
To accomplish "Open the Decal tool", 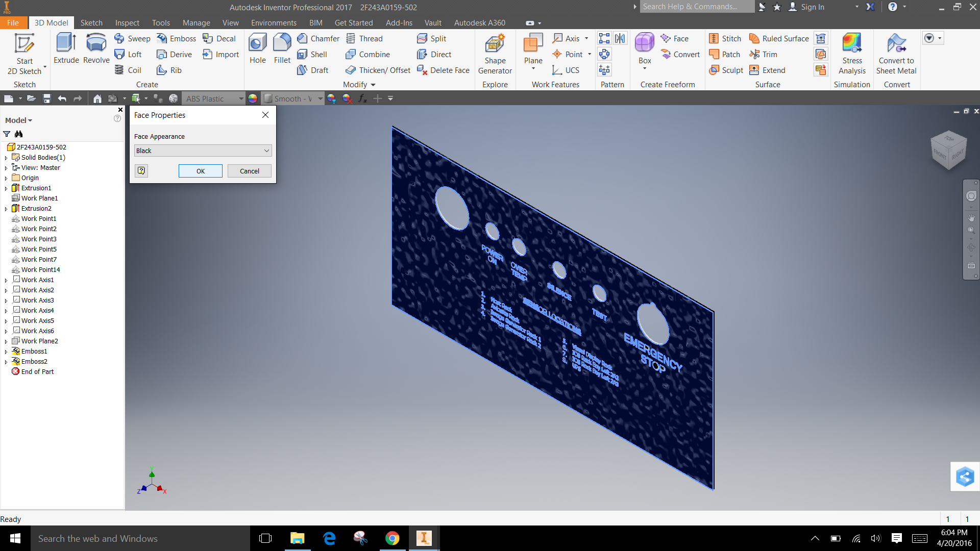I will pos(219,38).
